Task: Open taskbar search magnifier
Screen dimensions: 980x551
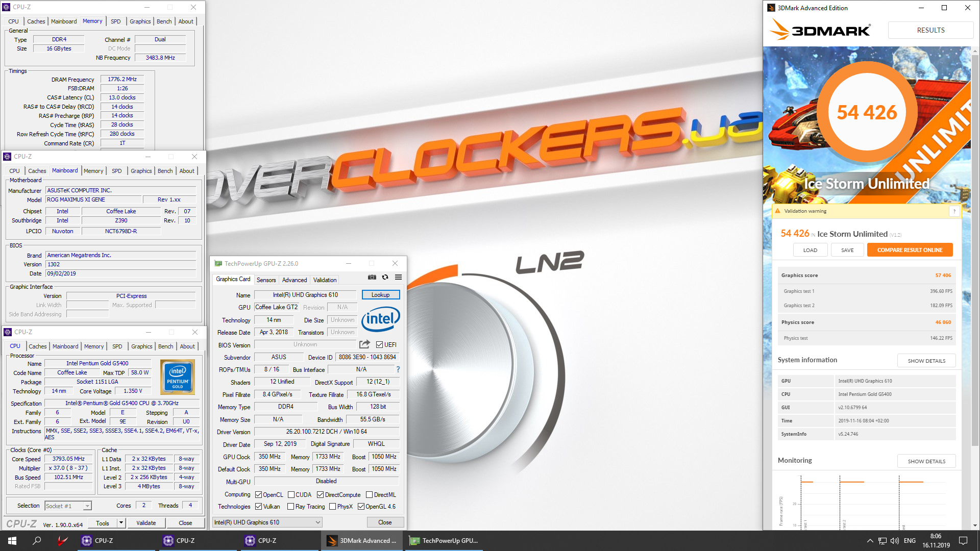Action: (x=37, y=541)
